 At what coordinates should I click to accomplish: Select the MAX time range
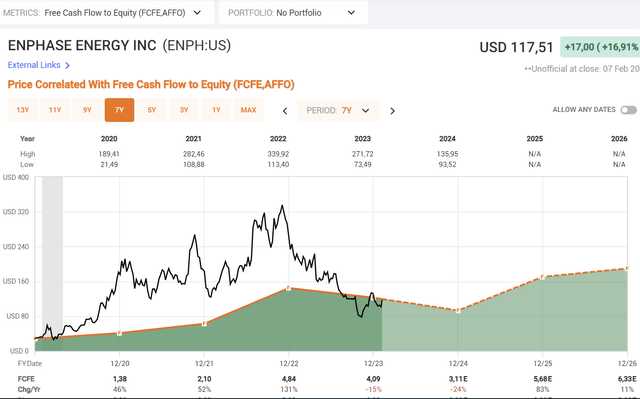248,110
